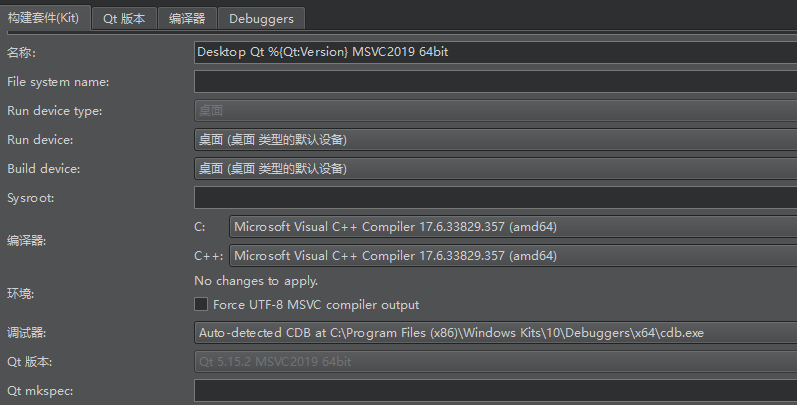This screenshot has height=405, width=797.
Task: Click the 'Sysroot:' label
Action: pyautogui.click(x=30, y=198)
